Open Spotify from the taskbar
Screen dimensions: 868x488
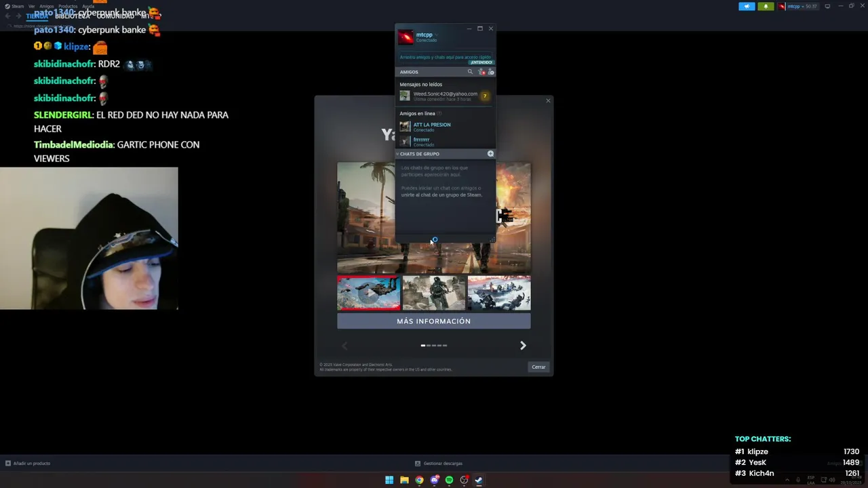tap(449, 480)
